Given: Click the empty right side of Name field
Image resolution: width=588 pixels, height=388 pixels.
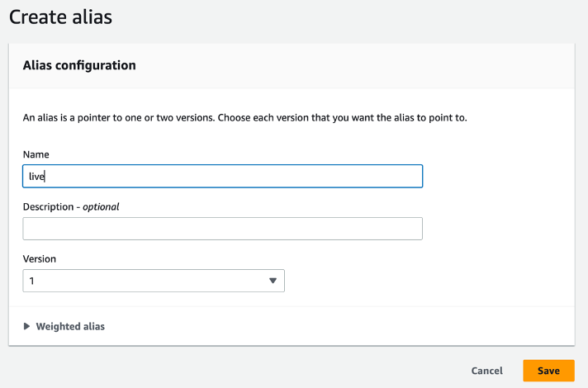Looking at the screenshot, I should click(347, 176).
